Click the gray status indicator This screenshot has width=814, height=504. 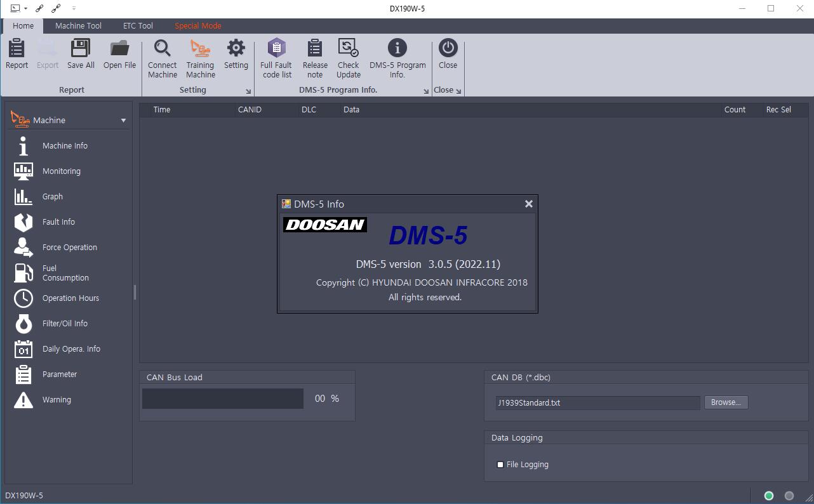tap(789, 496)
